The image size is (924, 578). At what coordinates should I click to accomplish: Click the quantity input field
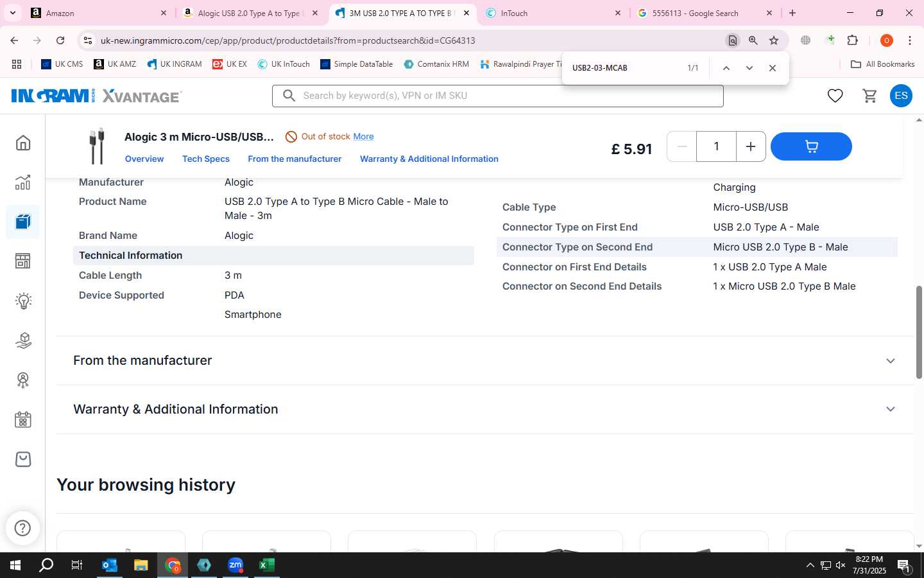[x=716, y=146]
